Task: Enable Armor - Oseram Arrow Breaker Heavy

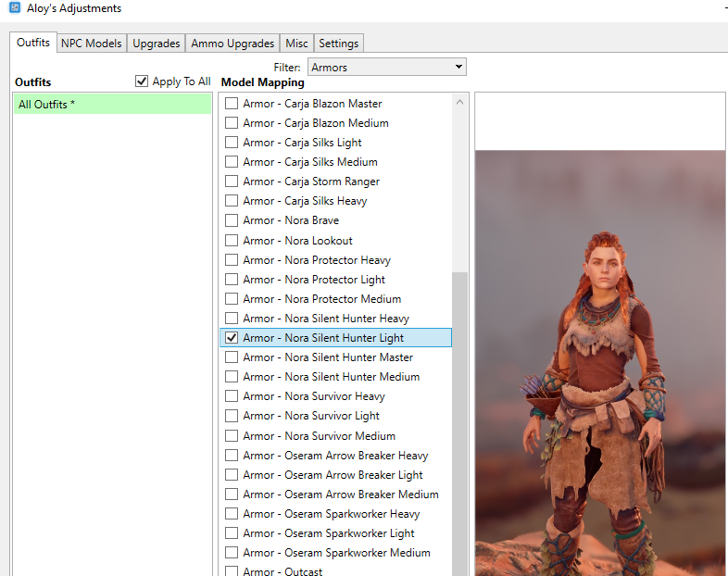Action: 232,456
